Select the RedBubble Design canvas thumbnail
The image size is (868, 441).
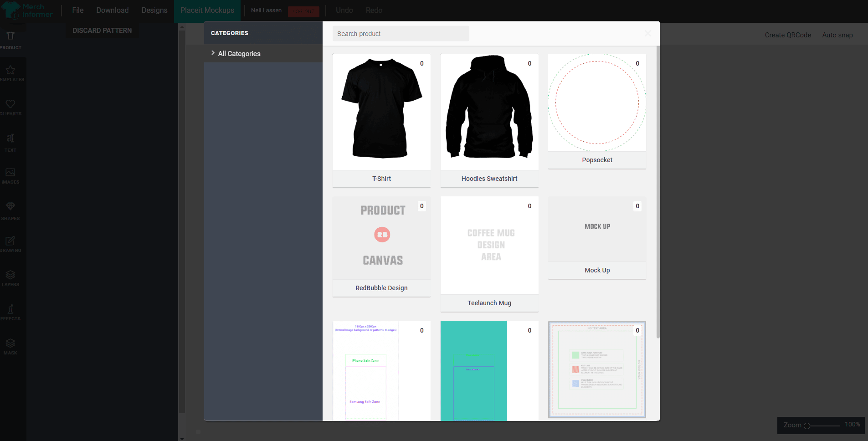(x=381, y=238)
